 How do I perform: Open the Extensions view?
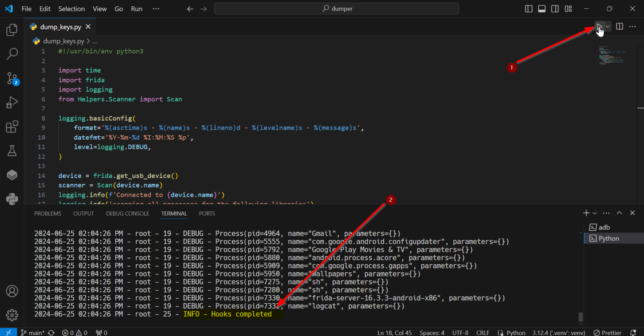11,126
